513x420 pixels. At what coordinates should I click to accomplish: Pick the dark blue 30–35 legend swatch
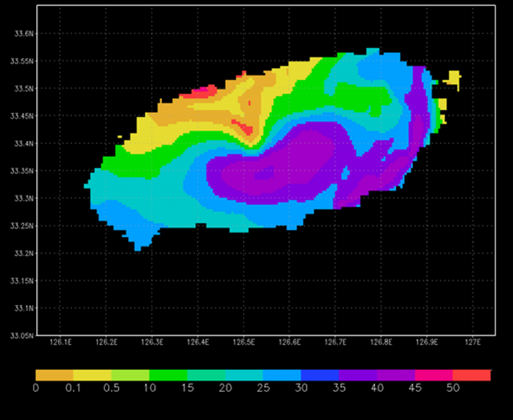pyautogui.click(x=320, y=375)
